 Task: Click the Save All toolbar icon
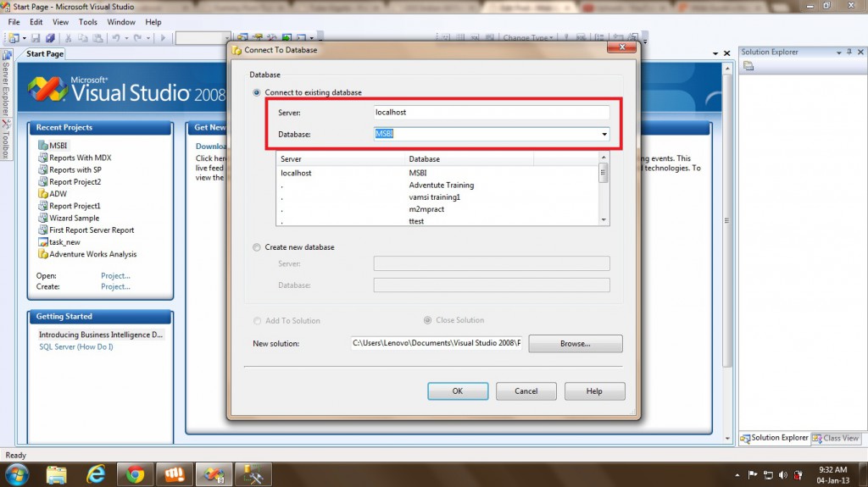(51, 38)
